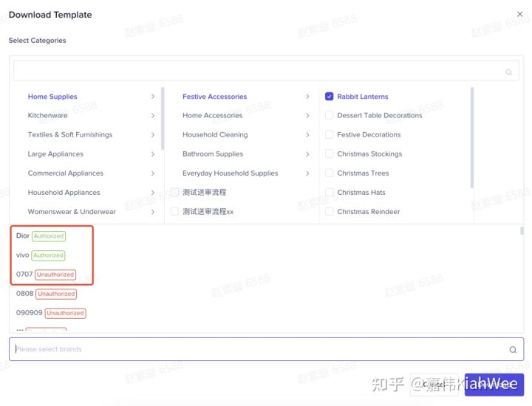This screenshot has height=406, width=532.
Task: Click the blue confirm button
Action: click(494, 385)
